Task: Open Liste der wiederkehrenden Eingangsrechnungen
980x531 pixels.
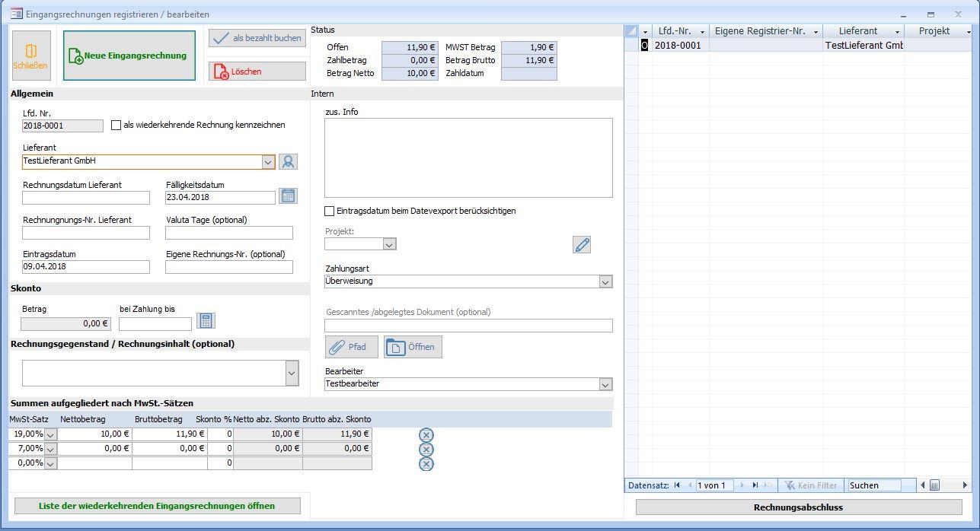Action: (x=158, y=506)
